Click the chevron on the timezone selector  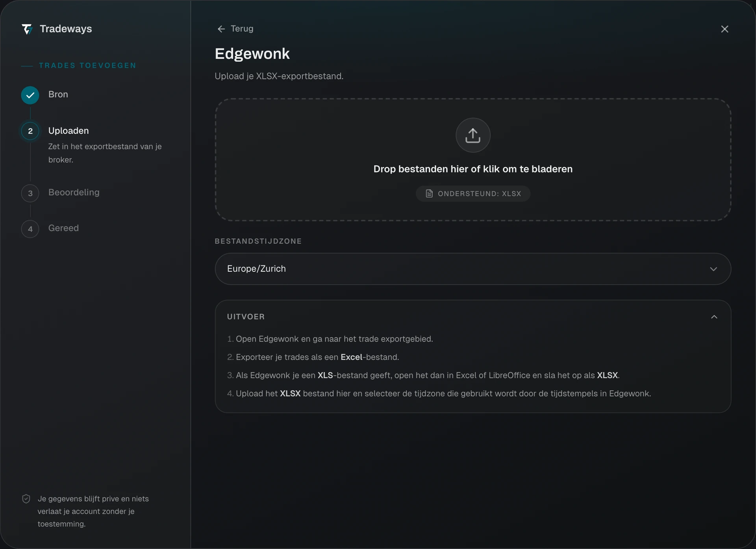pos(713,269)
